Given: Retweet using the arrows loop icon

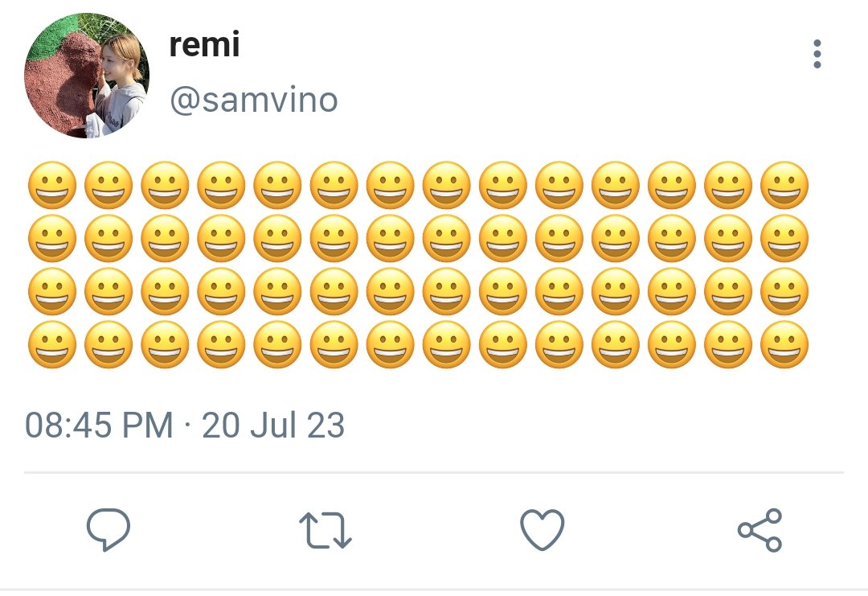Looking at the screenshot, I should point(325,530).
